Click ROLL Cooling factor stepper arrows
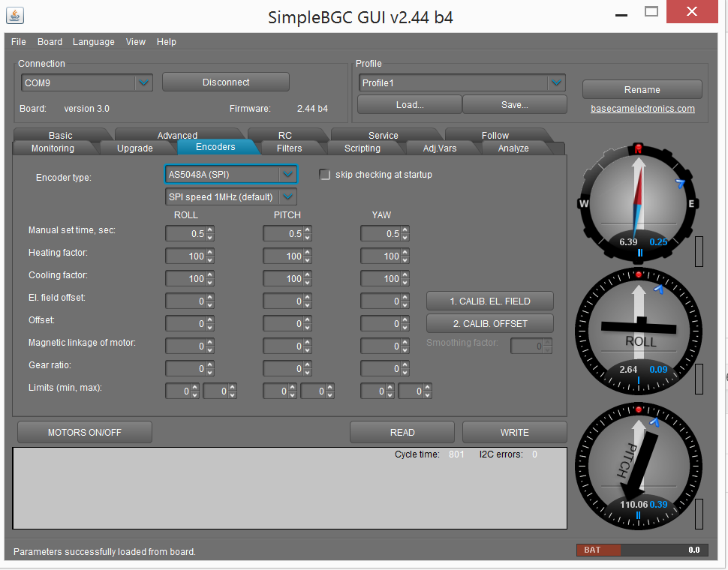This screenshot has width=728, height=570. pyautogui.click(x=210, y=278)
